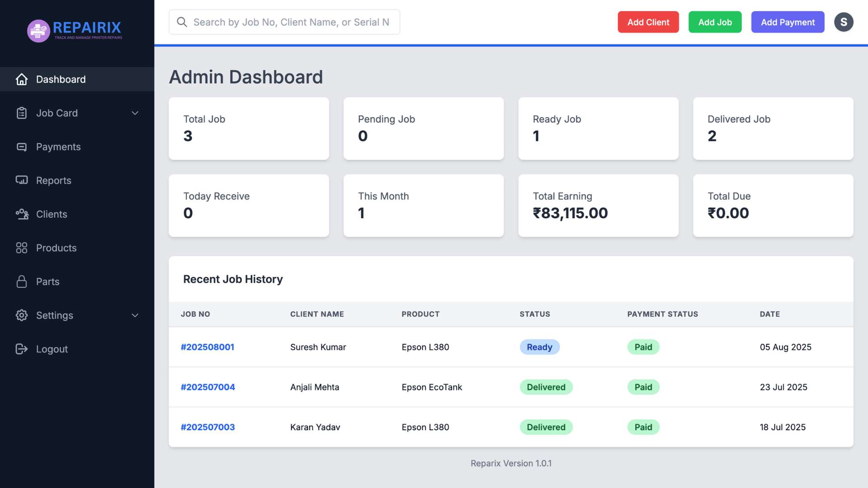Click the Settings gear icon

tap(22, 315)
